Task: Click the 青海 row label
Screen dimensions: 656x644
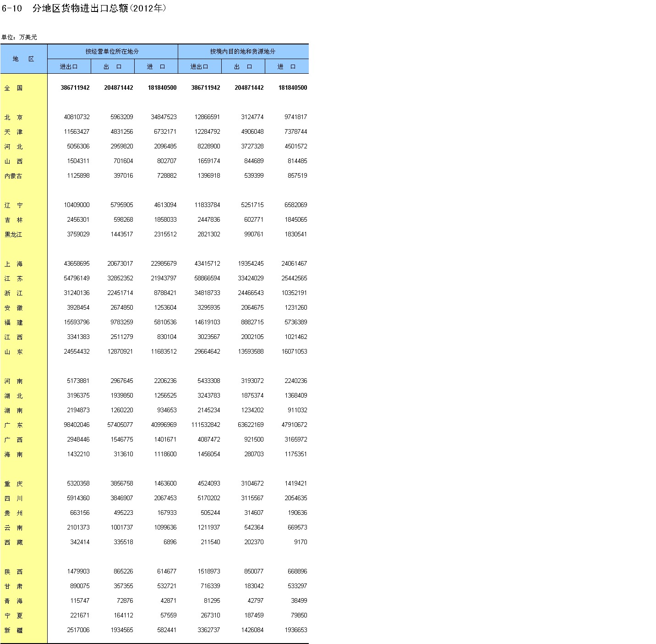Action: point(14,601)
